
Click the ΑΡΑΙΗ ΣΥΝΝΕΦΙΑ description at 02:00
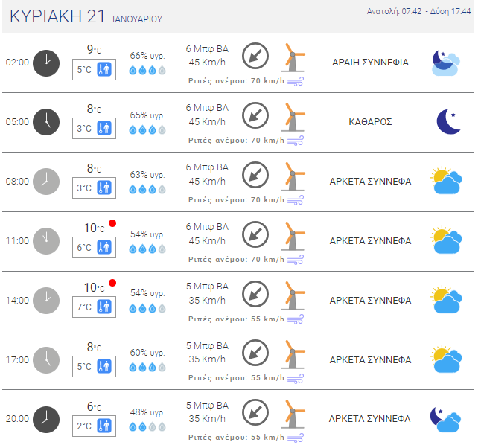370,63
